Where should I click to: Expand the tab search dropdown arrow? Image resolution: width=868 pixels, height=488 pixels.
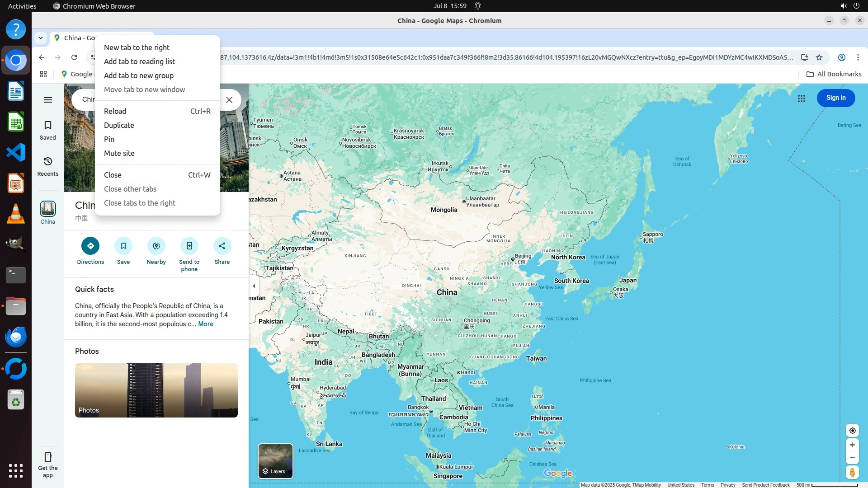pyautogui.click(x=41, y=38)
